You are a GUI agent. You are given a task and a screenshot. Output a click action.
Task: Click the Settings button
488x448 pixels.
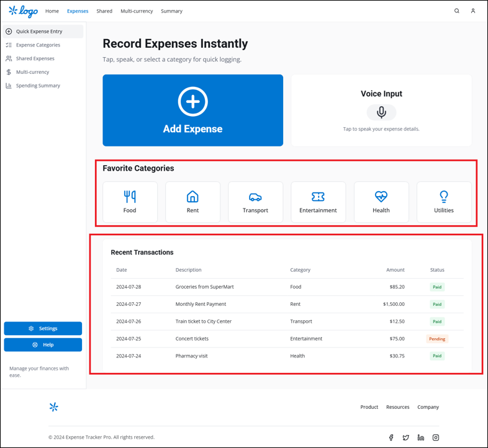coord(43,328)
